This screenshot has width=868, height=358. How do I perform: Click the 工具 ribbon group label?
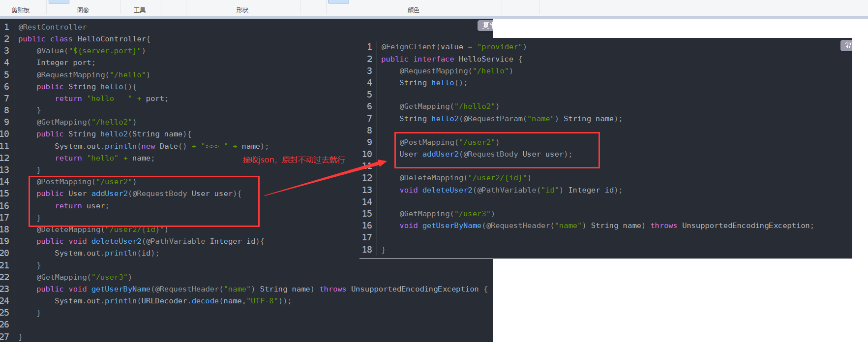point(140,10)
